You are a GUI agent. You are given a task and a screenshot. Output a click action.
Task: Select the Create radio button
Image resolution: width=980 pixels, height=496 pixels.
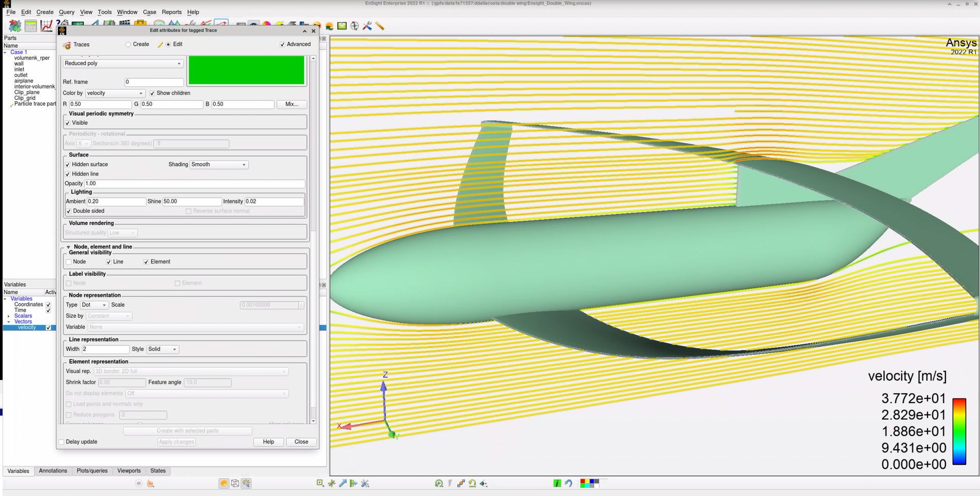128,45
